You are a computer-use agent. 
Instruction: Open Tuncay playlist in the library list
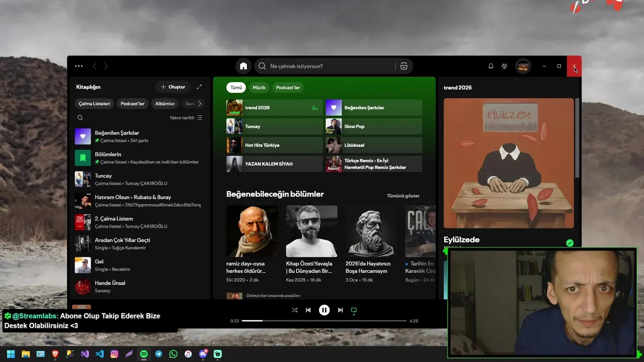pos(139,179)
